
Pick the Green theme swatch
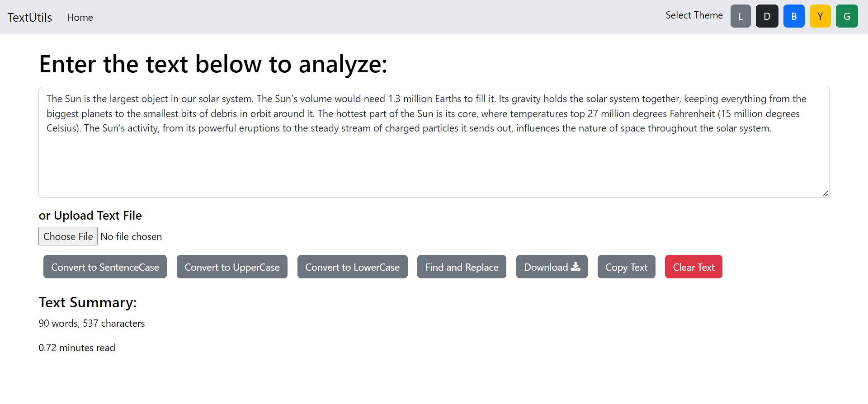847,16
